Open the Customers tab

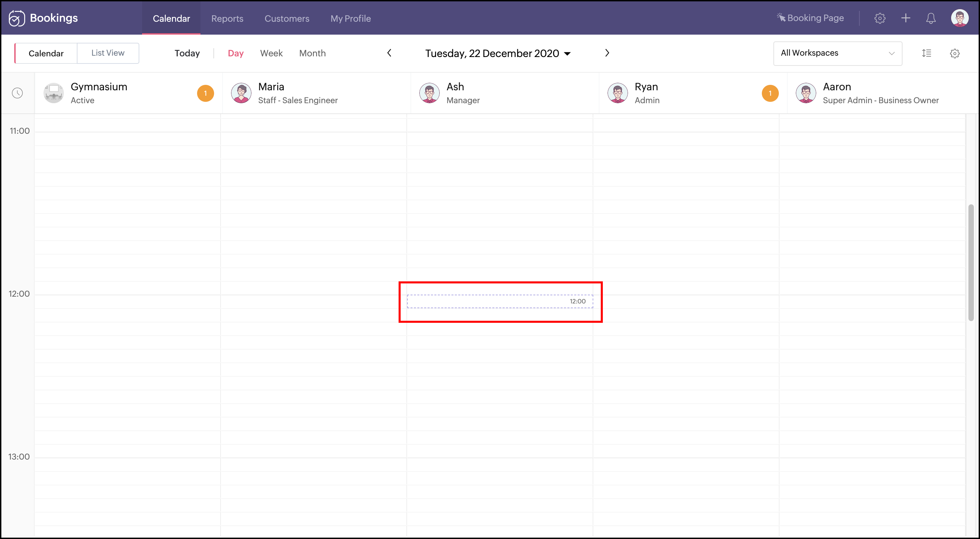(x=287, y=18)
